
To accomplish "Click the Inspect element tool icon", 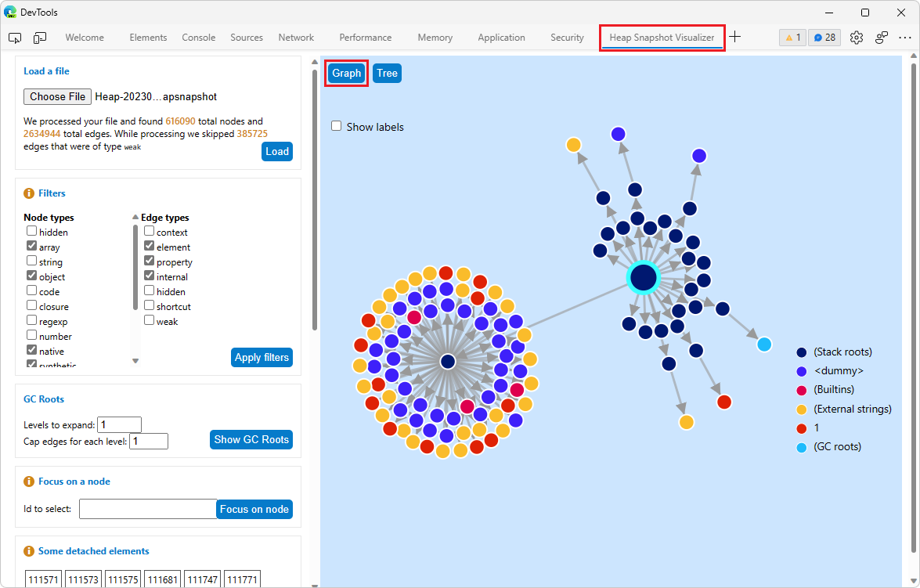I will [15, 38].
